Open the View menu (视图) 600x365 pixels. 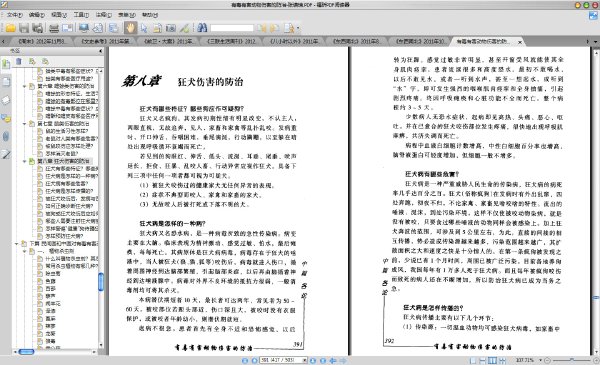[x=59, y=15]
